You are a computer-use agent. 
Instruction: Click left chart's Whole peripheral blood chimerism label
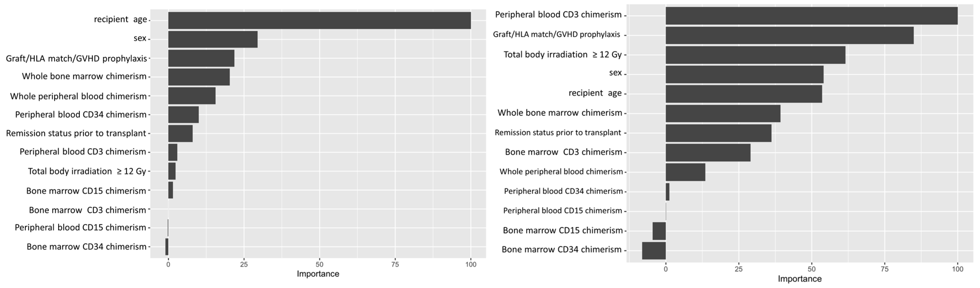pyautogui.click(x=78, y=96)
